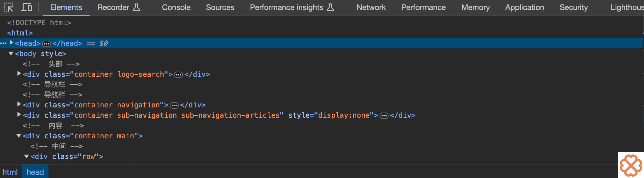This screenshot has width=644, height=178.
Task: Click ellipsis badge in logo-search div
Action: click(x=178, y=75)
